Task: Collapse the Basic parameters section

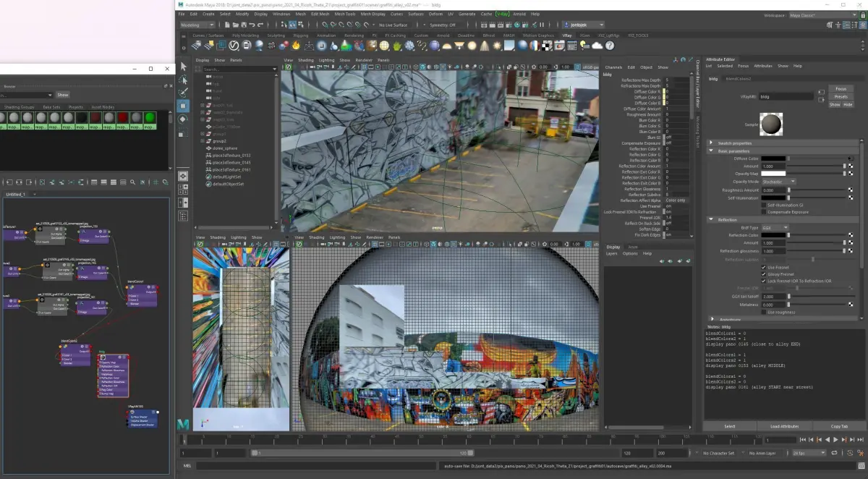Action: pyautogui.click(x=712, y=151)
